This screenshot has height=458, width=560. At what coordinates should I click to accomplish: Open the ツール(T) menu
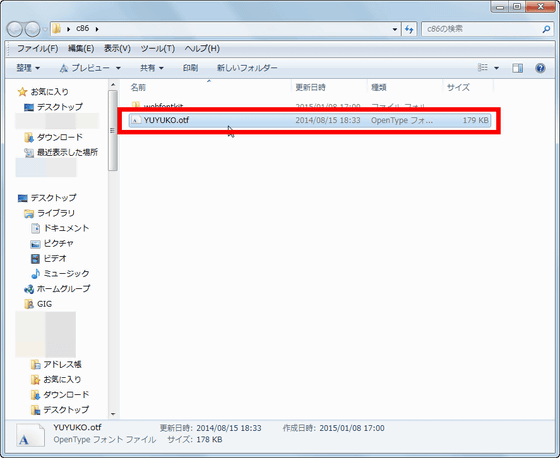158,49
